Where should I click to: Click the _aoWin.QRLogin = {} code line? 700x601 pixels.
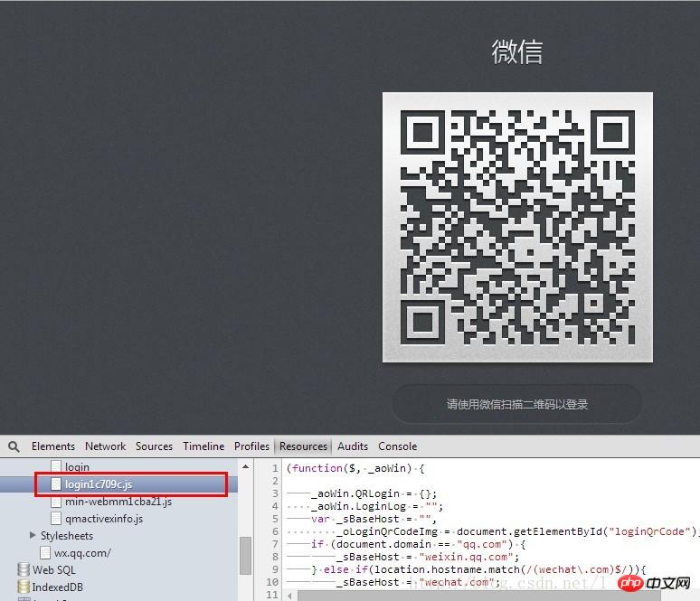coord(374,493)
